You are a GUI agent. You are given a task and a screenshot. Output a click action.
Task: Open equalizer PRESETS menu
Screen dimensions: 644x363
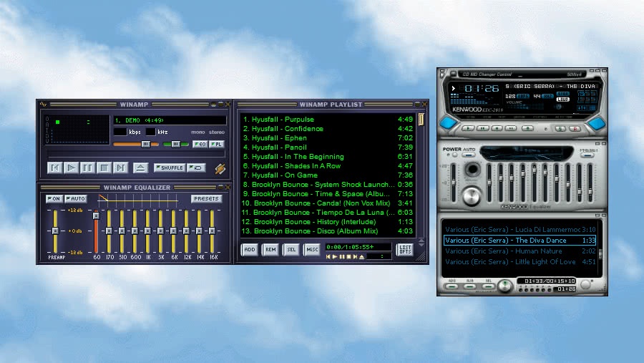pos(206,198)
